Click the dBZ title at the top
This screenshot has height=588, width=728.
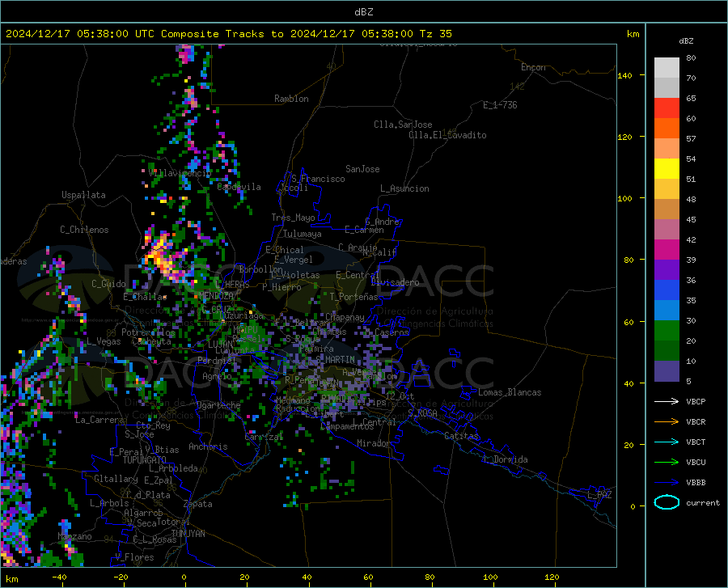tap(363, 12)
